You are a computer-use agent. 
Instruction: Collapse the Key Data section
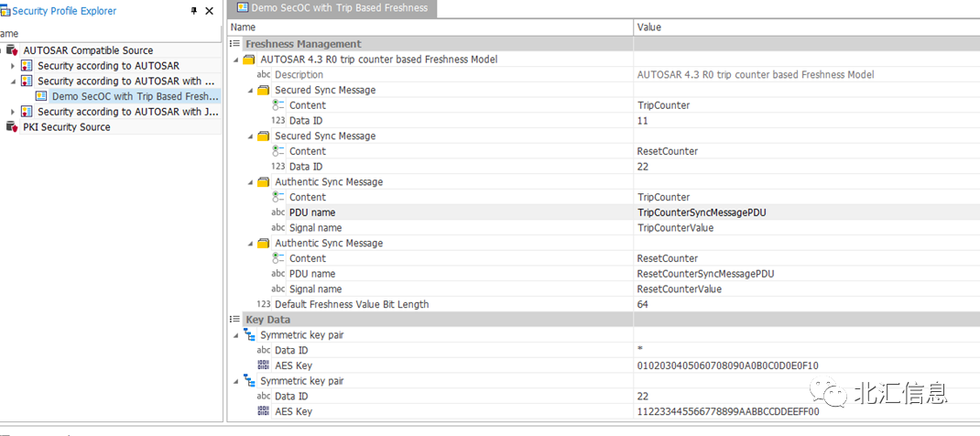tap(235, 320)
